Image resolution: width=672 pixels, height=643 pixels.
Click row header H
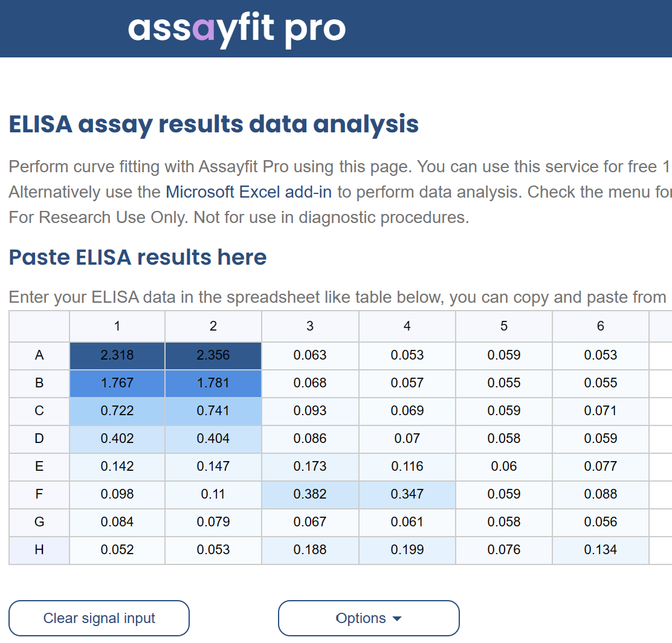tap(39, 550)
